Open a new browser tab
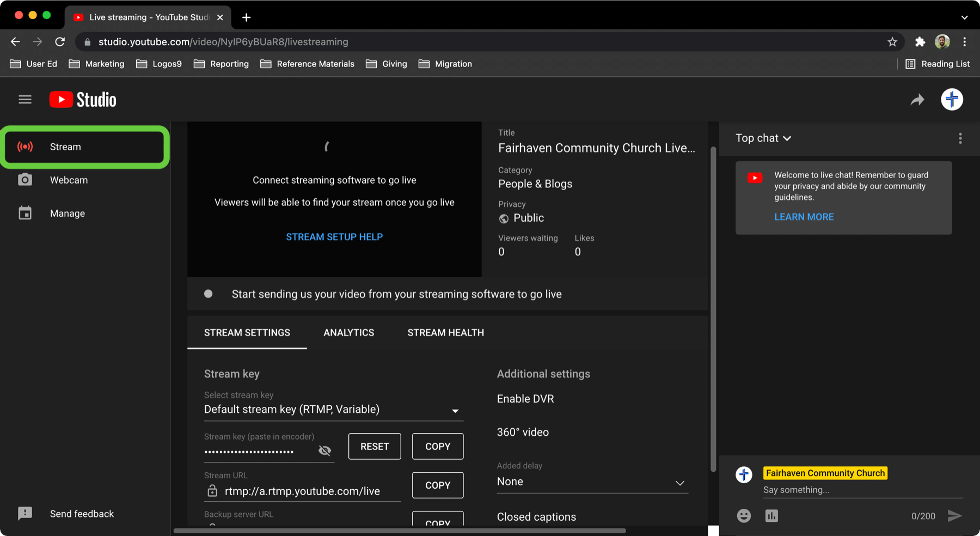The height and width of the screenshot is (536, 980). [246, 17]
